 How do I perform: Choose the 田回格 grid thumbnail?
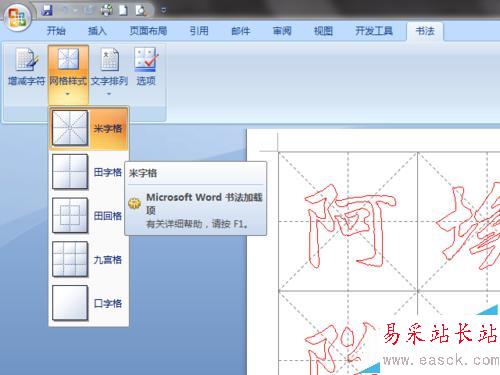tap(70, 215)
